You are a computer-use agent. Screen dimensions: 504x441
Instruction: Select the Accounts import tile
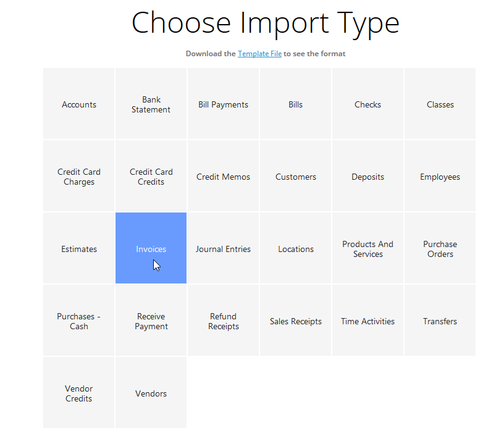pyautogui.click(x=79, y=104)
